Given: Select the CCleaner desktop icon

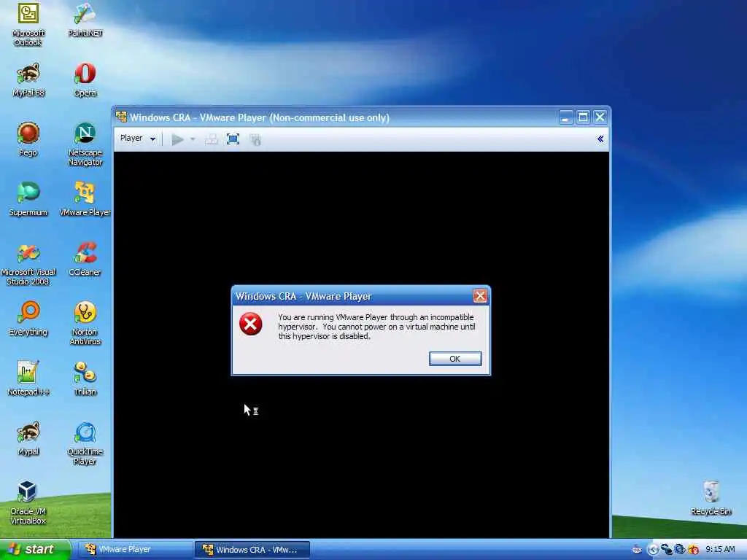Looking at the screenshot, I should coord(85,259).
